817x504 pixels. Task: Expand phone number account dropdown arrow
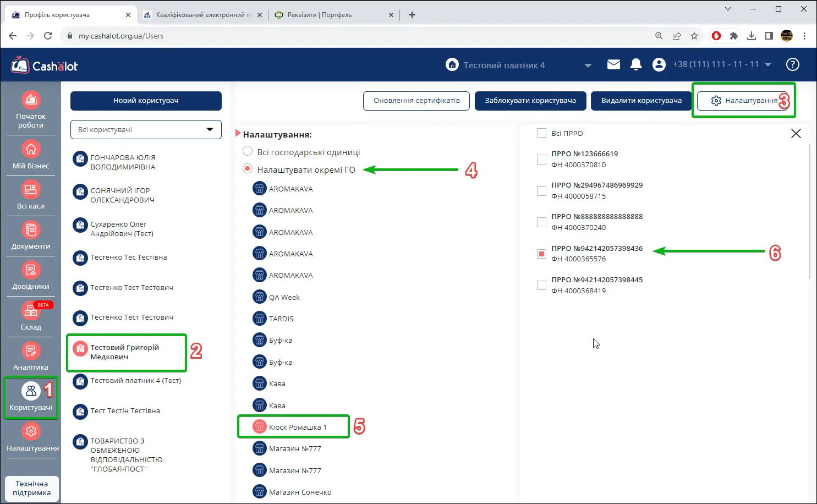pos(768,64)
